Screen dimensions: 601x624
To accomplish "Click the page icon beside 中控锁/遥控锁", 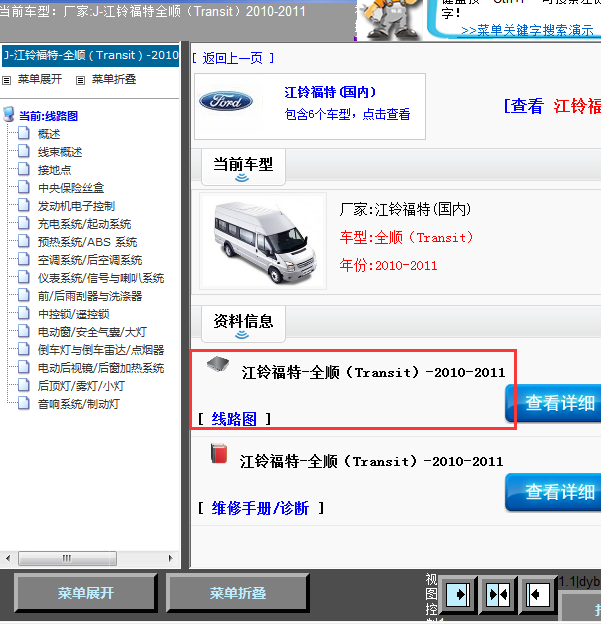I will pyautogui.click(x=24, y=313).
